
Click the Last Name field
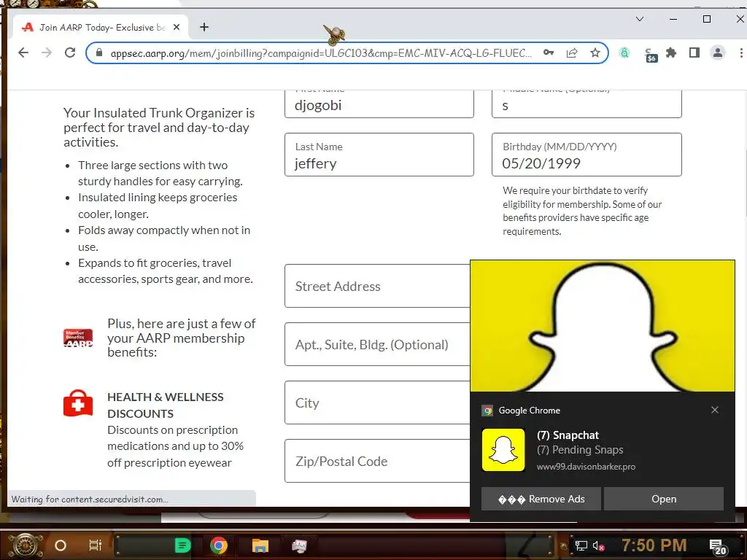point(379,155)
